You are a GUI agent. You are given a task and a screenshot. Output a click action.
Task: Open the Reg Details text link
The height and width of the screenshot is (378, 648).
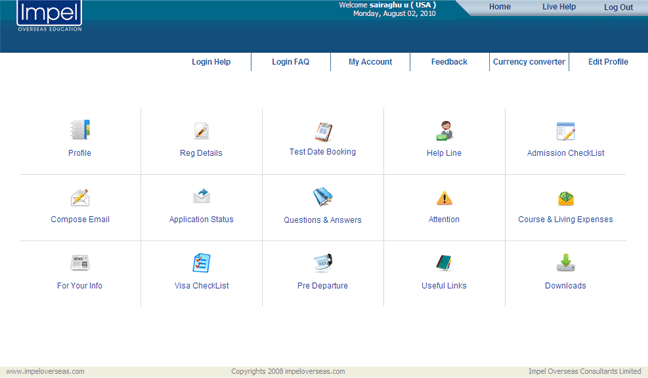tap(201, 153)
